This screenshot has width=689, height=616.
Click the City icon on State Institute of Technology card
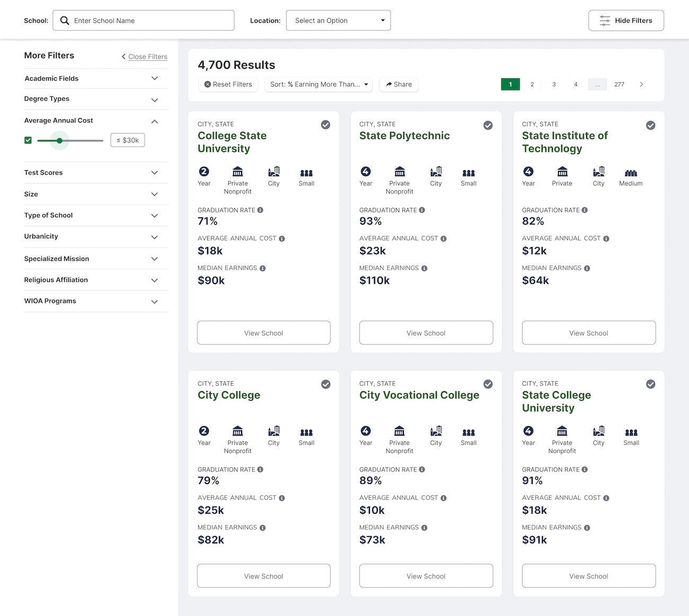click(x=599, y=171)
